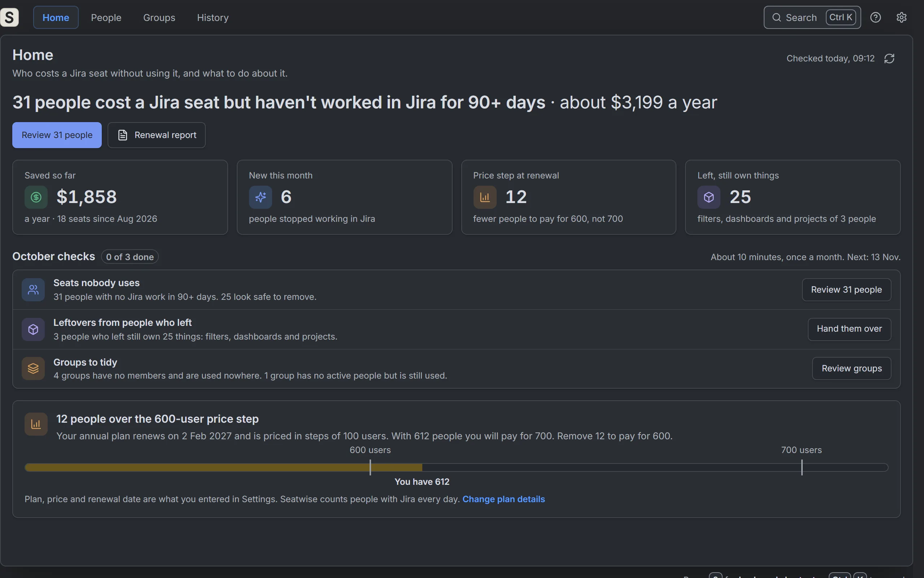Go to the Groups tab
This screenshot has height=578, width=924.
coord(159,17)
